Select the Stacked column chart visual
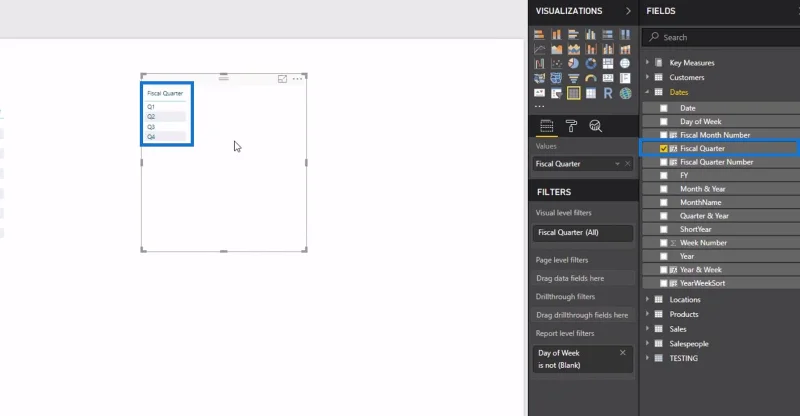800x416 pixels. pyautogui.click(x=557, y=35)
